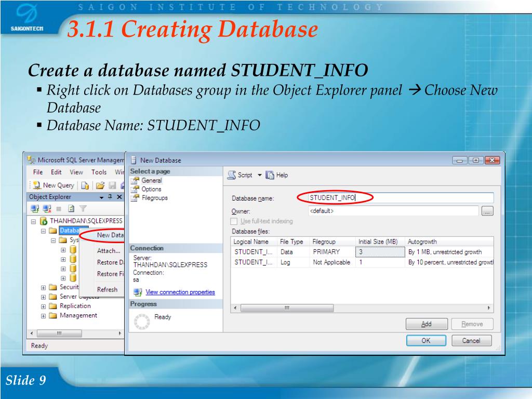
Task: Click the Database name input field
Action: 401,198
